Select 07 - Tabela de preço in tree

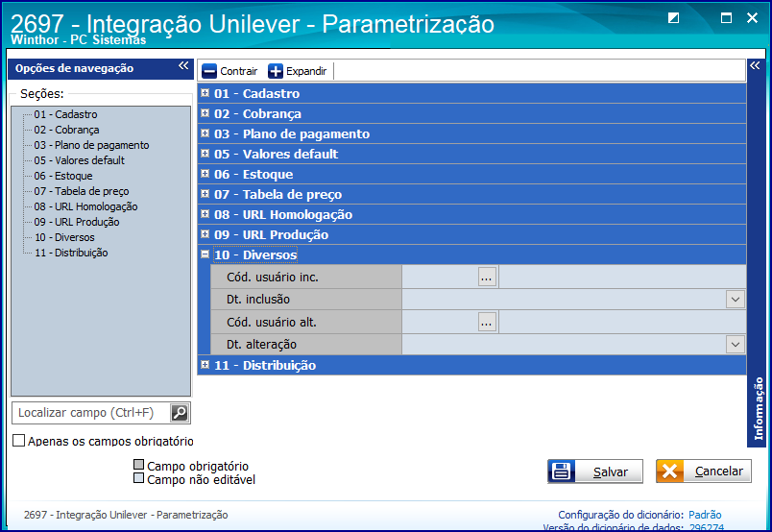[82, 191]
